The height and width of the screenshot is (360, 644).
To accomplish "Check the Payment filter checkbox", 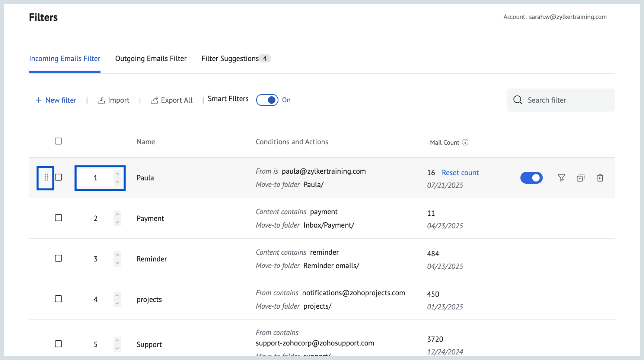I will 58,218.
